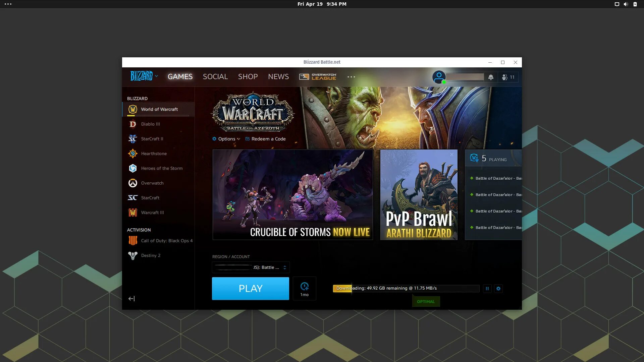Switch to the SHOP tab
The width and height of the screenshot is (644, 362).
point(248,77)
